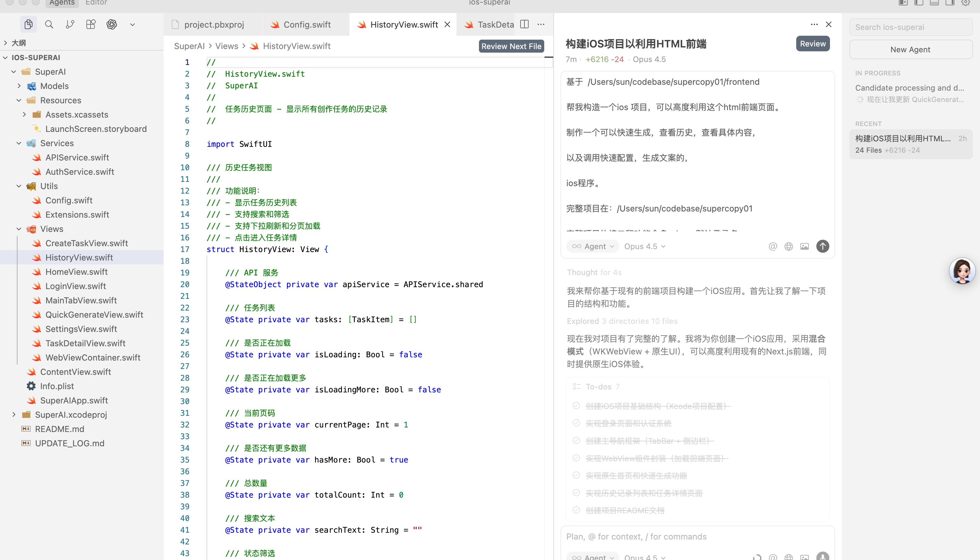Click the New Agent button
This screenshot has height=560, width=980.
point(910,49)
